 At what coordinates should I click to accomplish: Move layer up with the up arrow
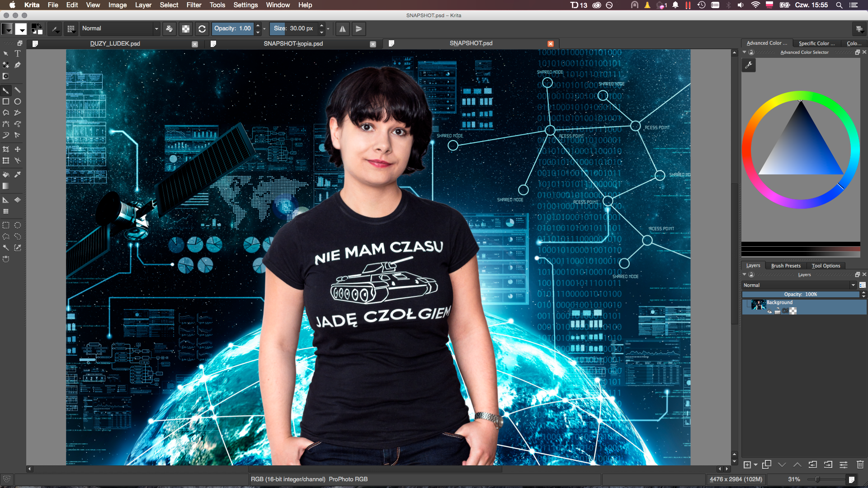(797, 465)
